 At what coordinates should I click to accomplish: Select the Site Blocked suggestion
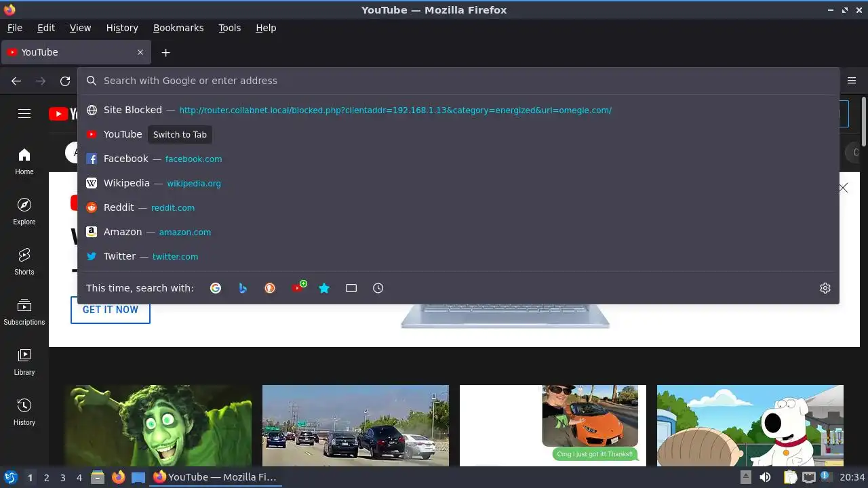(x=458, y=110)
